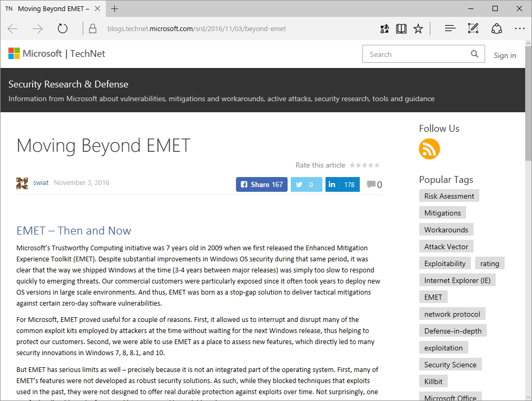Open the More actions ellipsis menu
Viewport: 532px width, 401px height.
coord(520,28)
